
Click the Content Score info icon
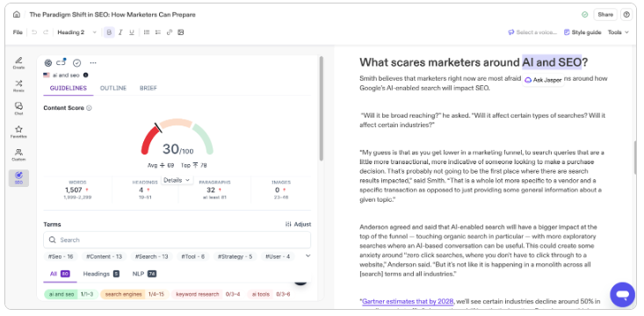89,108
